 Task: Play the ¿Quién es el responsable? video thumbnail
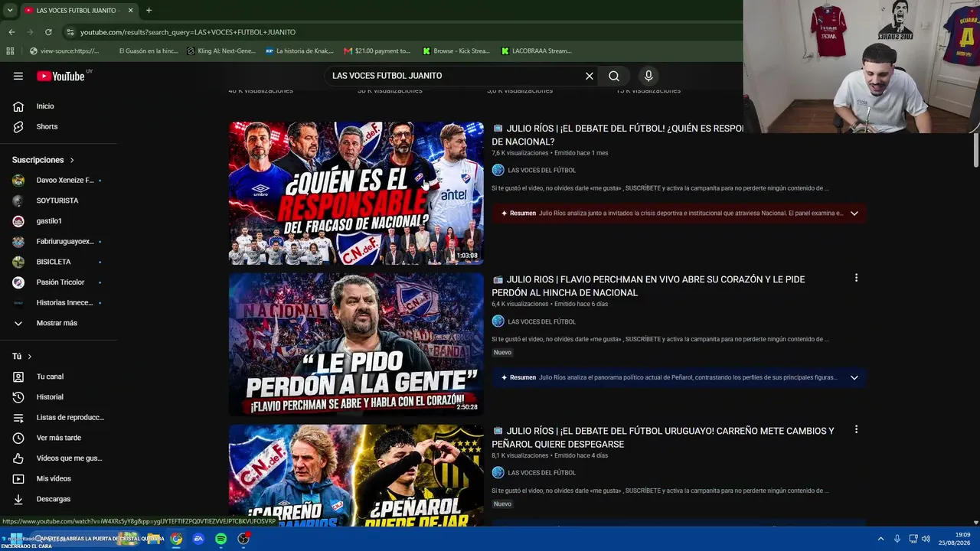[356, 193]
